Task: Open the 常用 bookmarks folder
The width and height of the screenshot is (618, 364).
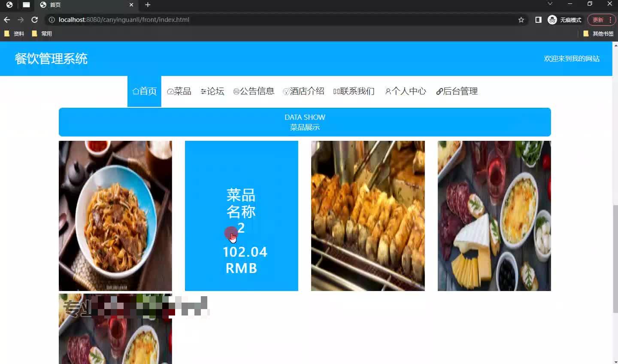Action: [x=42, y=33]
